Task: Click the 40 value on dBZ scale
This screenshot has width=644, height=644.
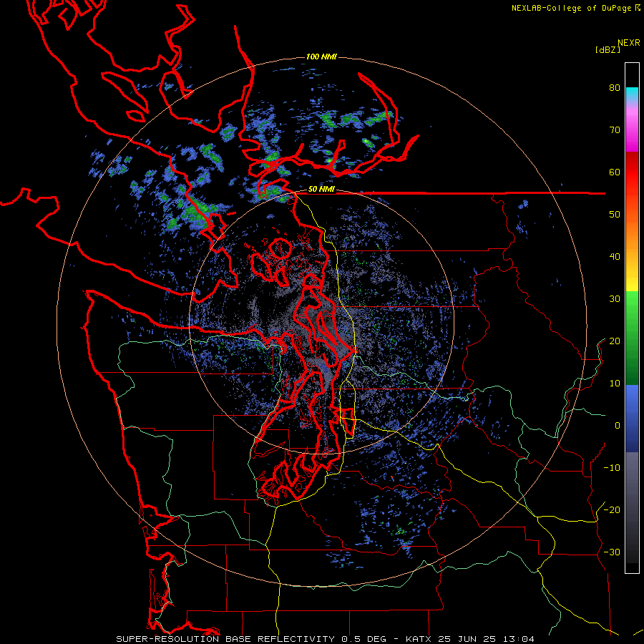Action: click(615, 257)
